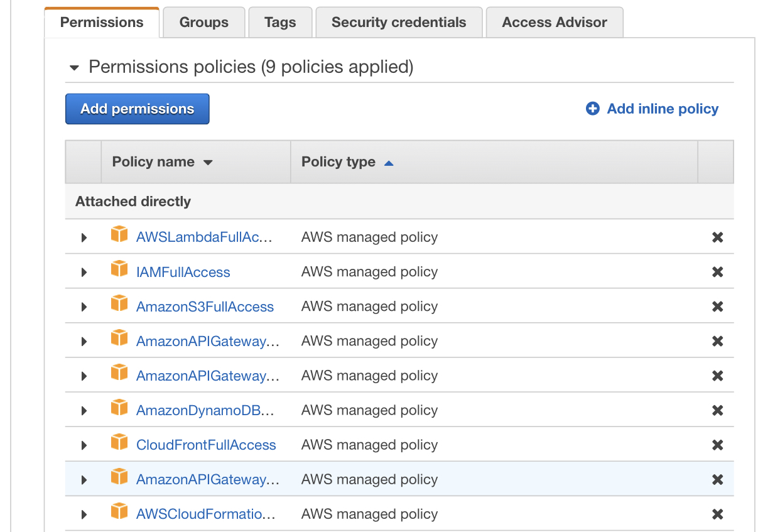Expand the CloudFrontFullAccess policy details
The width and height of the screenshot is (780, 532).
pyautogui.click(x=84, y=445)
